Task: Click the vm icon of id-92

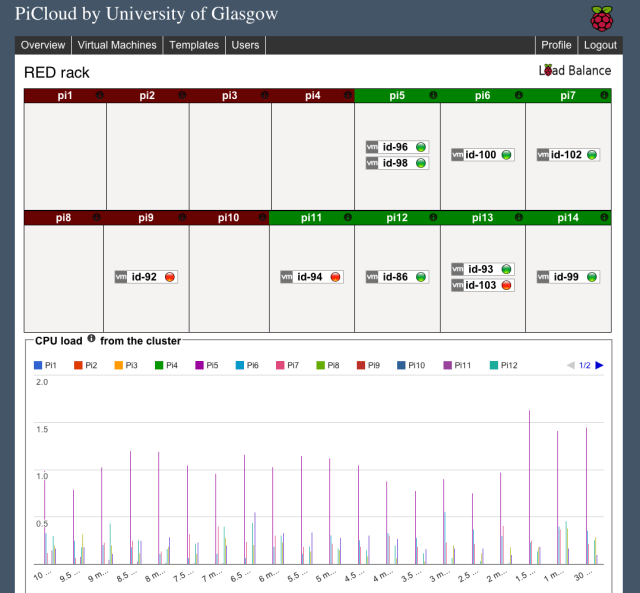Action: coord(121,277)
